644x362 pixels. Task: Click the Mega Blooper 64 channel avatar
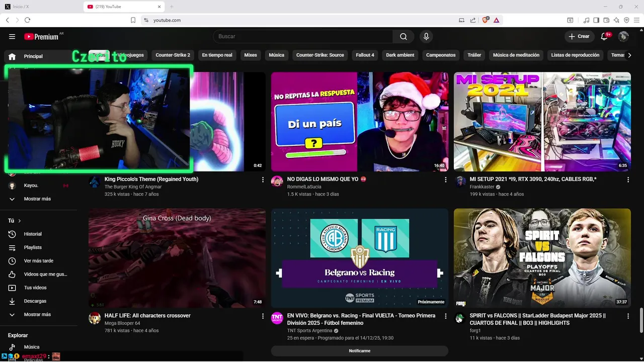click(95, 318)
